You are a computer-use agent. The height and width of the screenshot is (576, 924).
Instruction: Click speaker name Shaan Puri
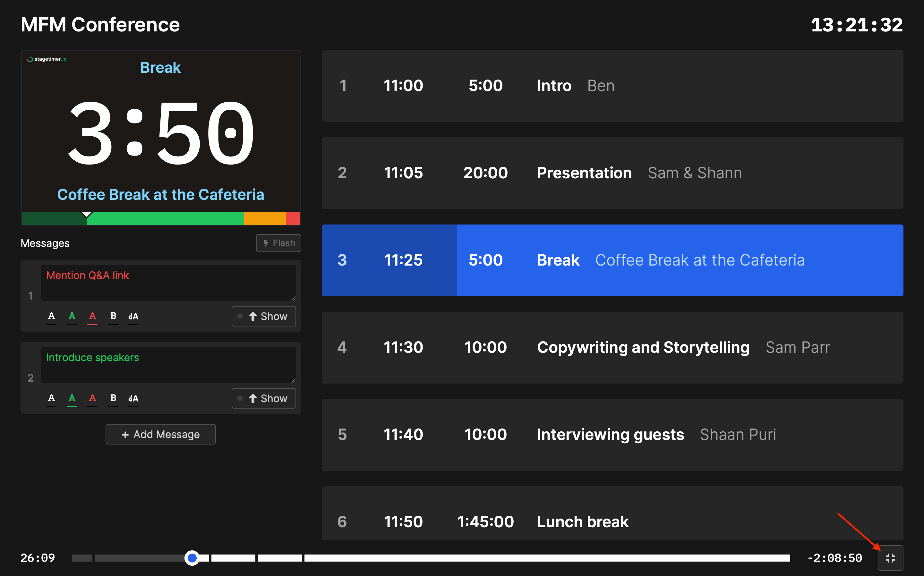click(x=738, y=435)
